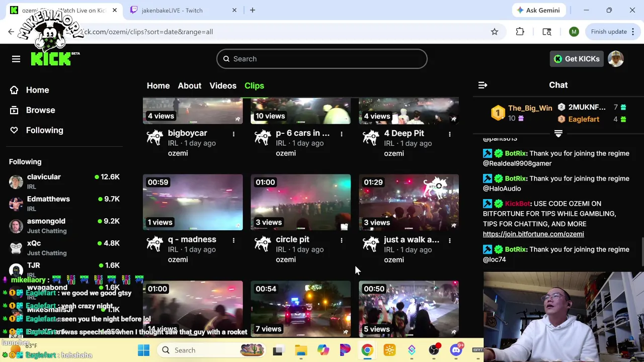Open asmongold channel in Following list

[x=64, y=225]
